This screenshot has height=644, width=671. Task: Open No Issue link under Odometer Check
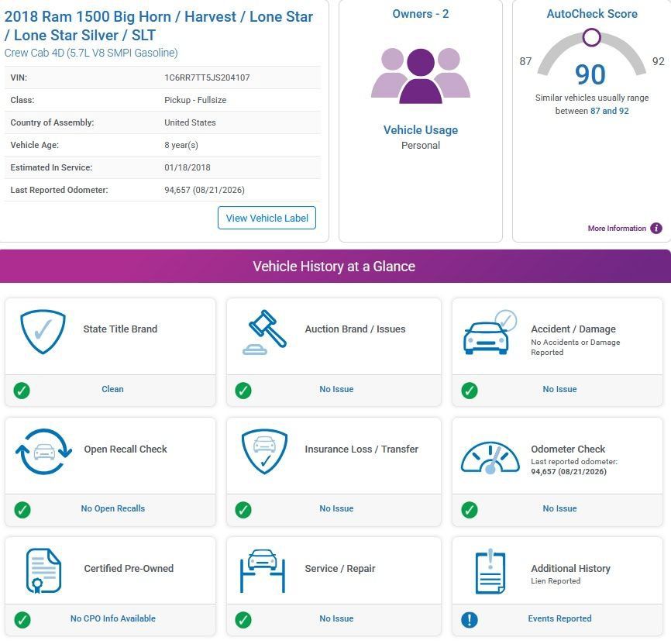pos(559,508)
